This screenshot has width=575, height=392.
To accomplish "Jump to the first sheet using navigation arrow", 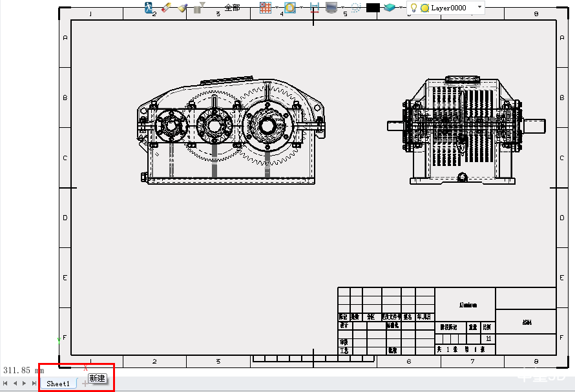I will tap(6, 384).
